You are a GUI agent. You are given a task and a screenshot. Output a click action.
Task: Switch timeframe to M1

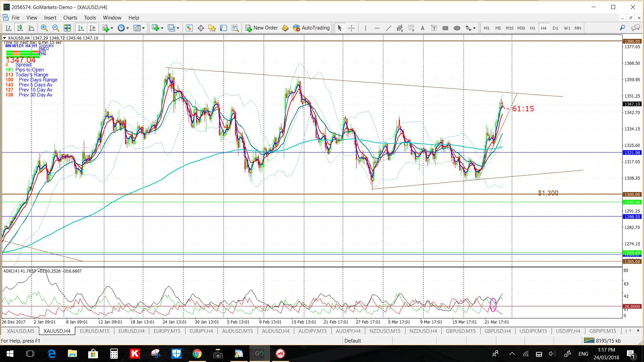[x=487, y=28]
